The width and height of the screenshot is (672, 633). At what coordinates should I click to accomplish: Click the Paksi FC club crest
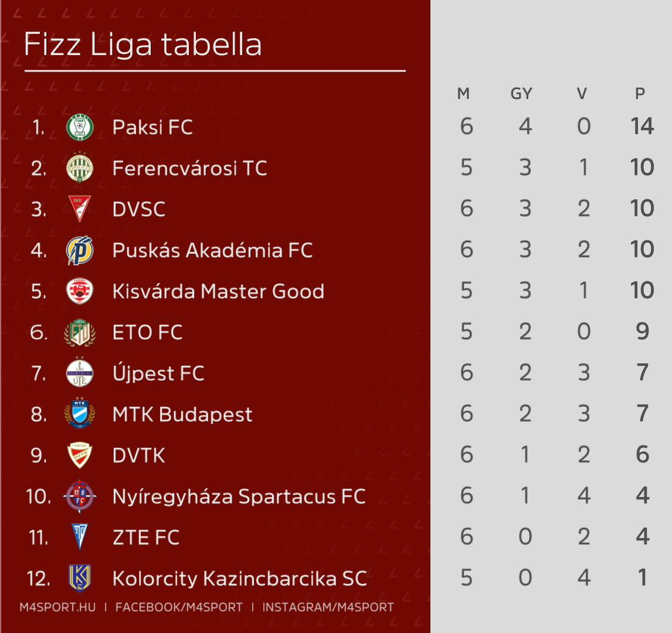click(x=80, y=127)
